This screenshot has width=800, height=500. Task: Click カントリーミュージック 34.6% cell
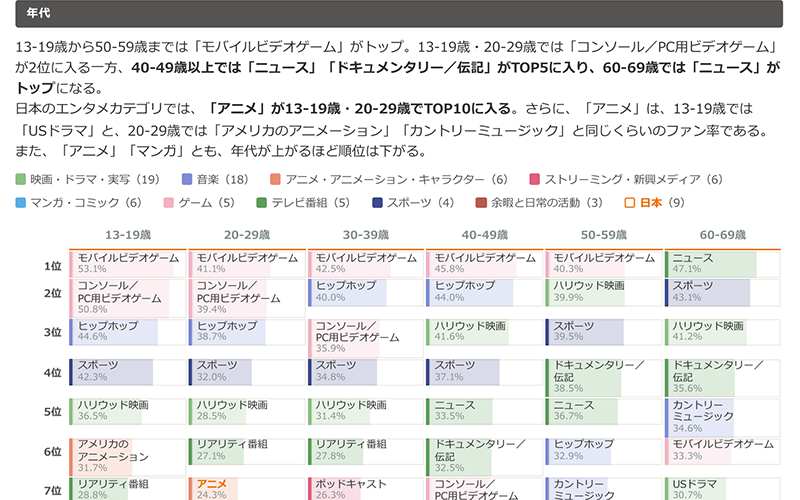click(x=723, y=417)
